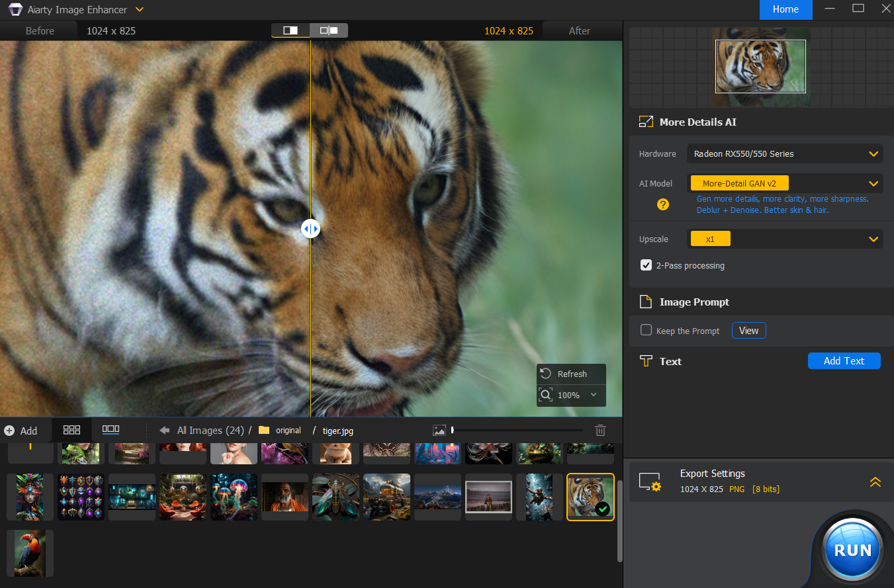Image resolution: width=894 pixels, height=588 pixels.
Task: Disable 2-Pass processing
Action: (646, 265)
